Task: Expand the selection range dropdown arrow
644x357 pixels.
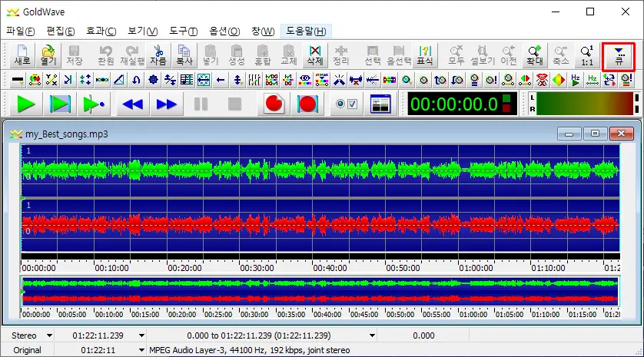Action: pos(372,336)
